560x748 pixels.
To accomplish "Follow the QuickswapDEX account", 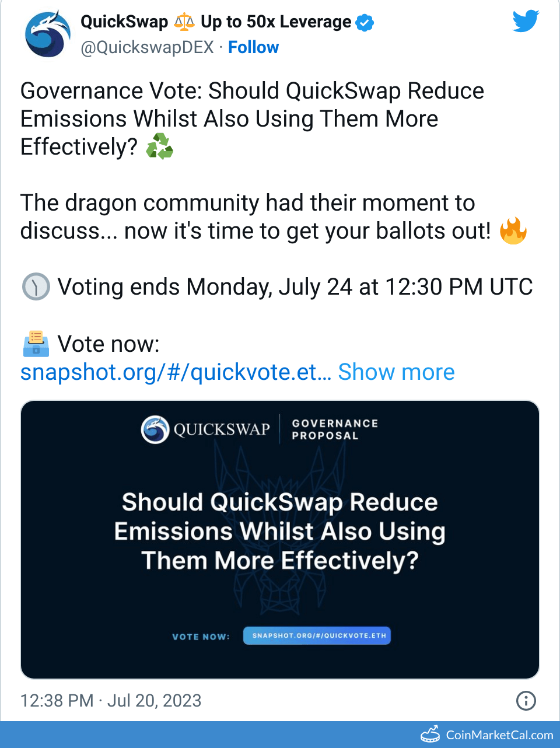I will point(253,47).
